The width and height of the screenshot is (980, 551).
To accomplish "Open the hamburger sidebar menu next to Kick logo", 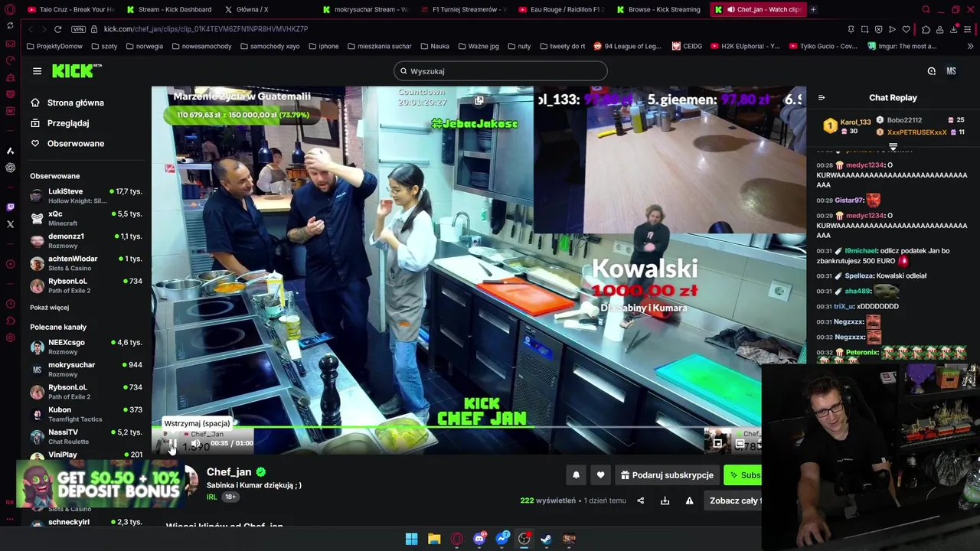I will [37, 71].
